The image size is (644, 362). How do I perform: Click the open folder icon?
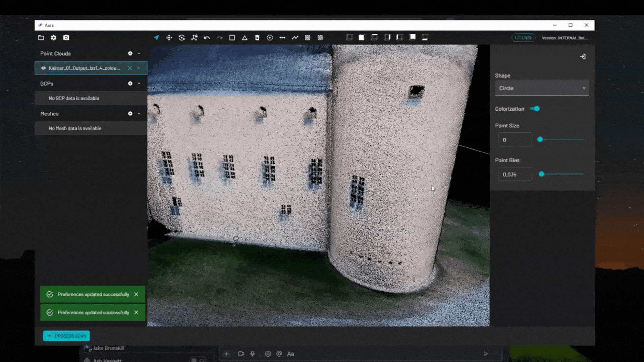pyautogui.click(x=41, y=38)
